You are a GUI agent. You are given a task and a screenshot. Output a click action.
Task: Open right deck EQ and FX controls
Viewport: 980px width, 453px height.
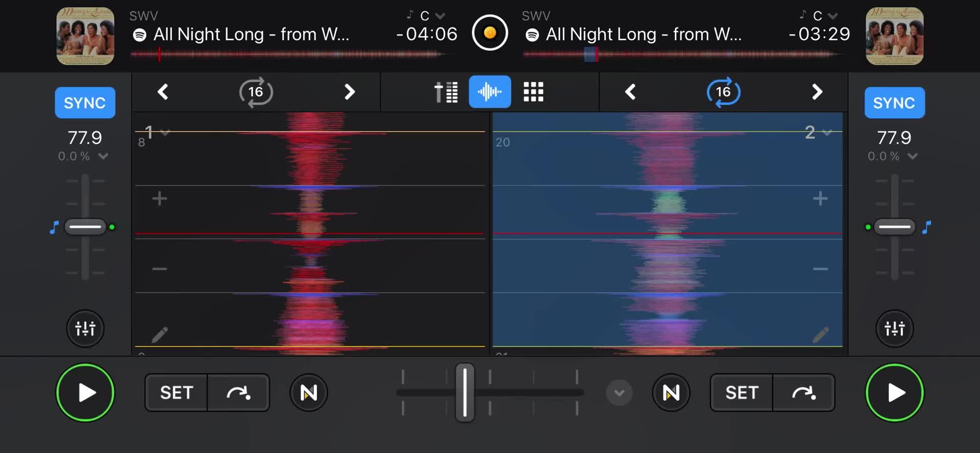click(895, 329)
